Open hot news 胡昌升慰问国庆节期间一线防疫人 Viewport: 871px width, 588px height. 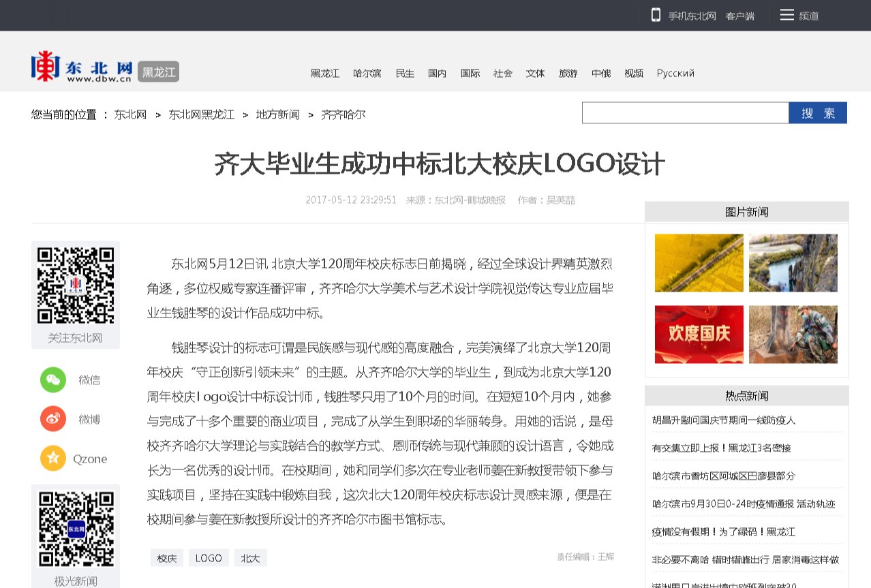(723, 420)
